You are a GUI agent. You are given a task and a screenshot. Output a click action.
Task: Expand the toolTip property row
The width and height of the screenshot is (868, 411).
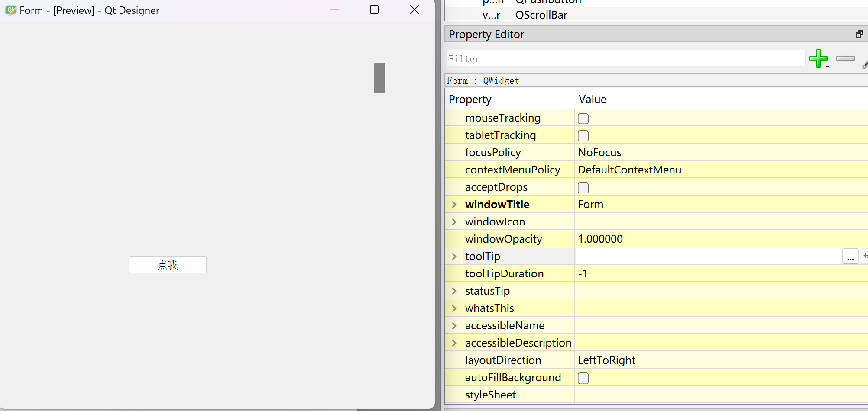click(x=454, y=257)
